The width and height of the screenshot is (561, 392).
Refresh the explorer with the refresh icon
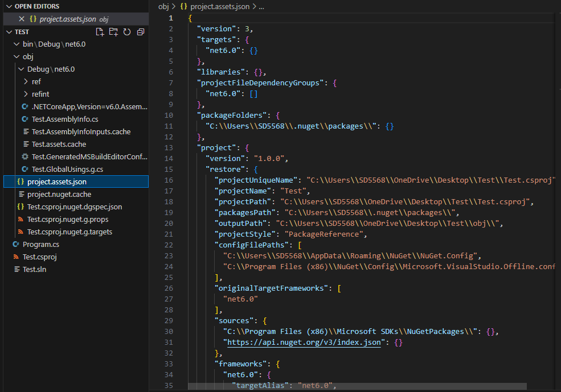(x=127, y=32)
